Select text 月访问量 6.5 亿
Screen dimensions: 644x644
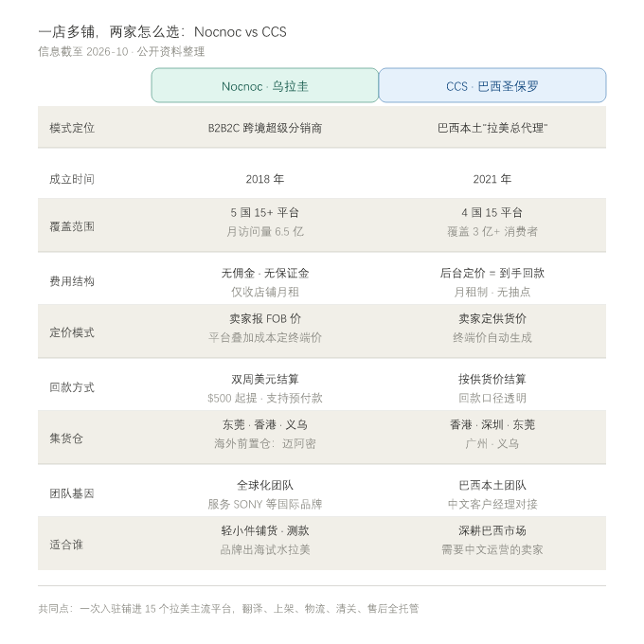point(265,232)
